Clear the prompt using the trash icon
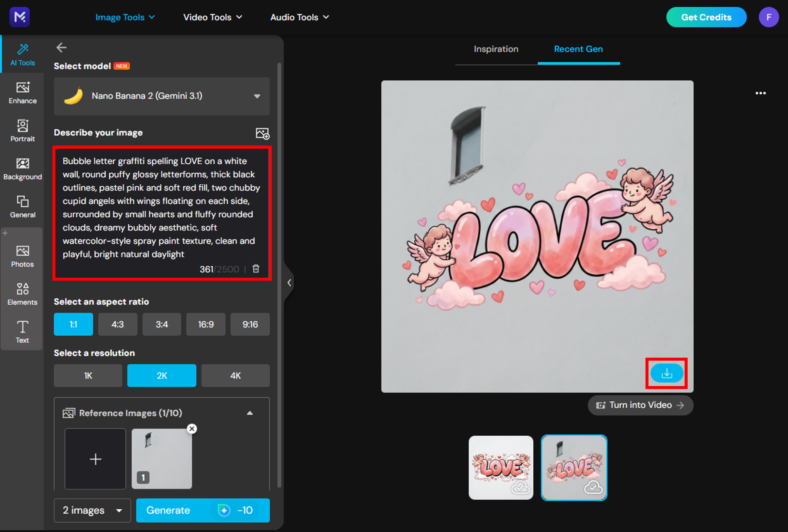Viewport: 788px width, 532px height. point(256,268)
